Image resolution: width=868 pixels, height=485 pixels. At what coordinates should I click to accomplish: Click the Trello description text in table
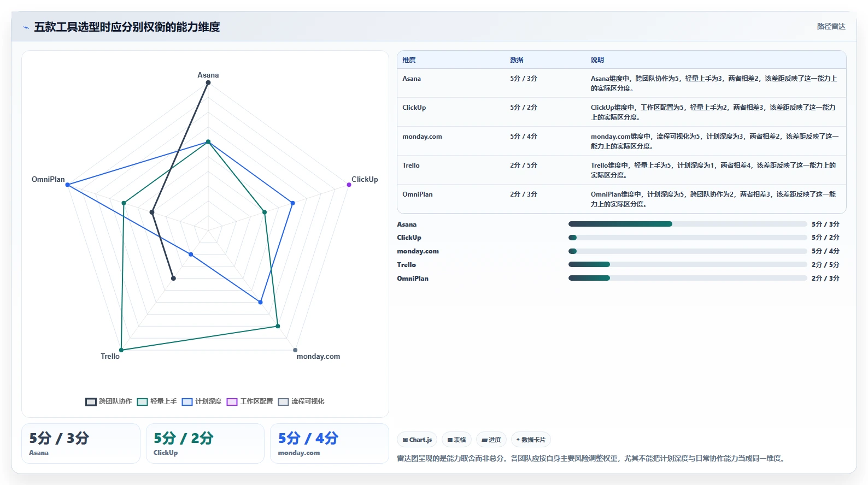713,170
